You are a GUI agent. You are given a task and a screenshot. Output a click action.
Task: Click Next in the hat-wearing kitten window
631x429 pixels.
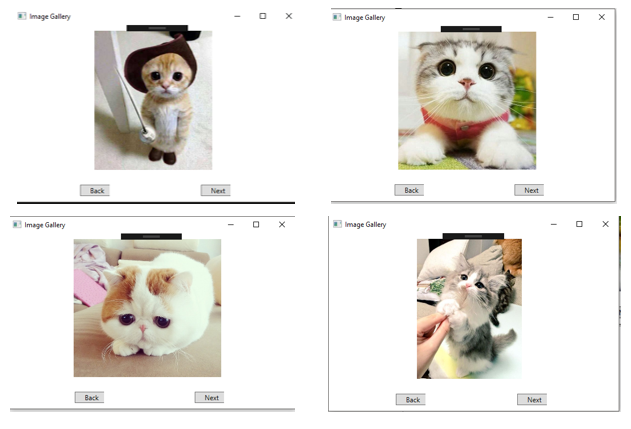click(215, 190)
